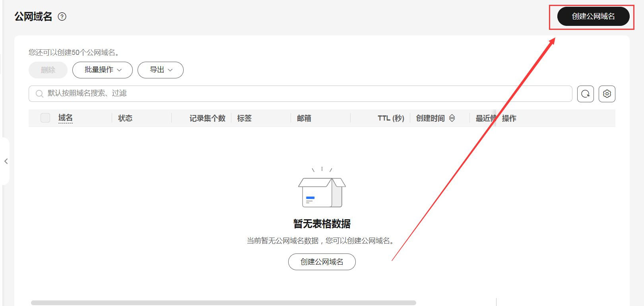Collapse the left sidebar arrow

[6, 161]
